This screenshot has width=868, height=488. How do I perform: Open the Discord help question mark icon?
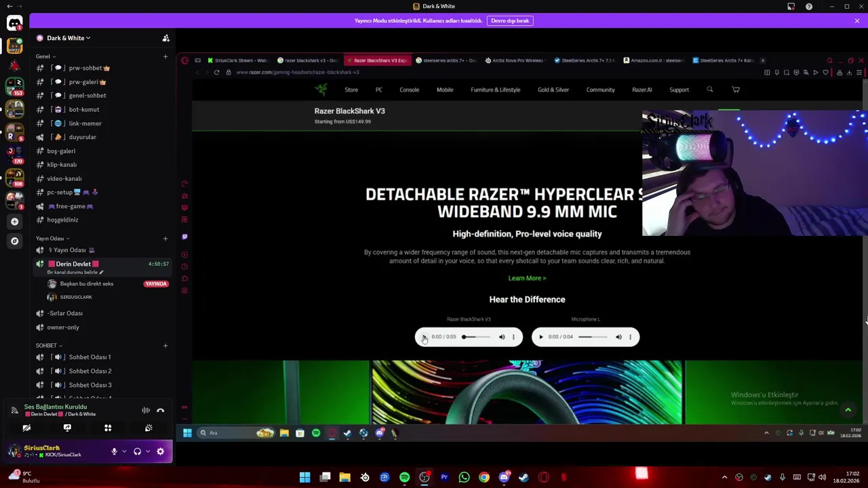(809, 6)
